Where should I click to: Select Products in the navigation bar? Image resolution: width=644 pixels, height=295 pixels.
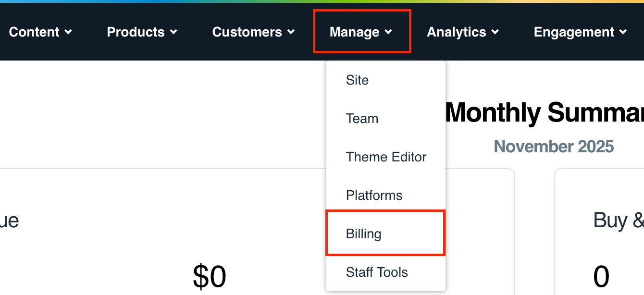(136, 32)
